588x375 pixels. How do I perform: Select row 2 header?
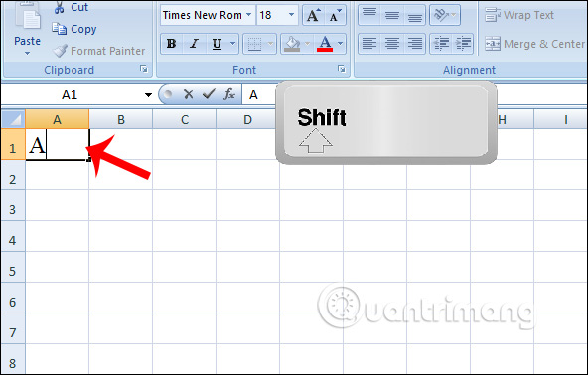point(13,175)
